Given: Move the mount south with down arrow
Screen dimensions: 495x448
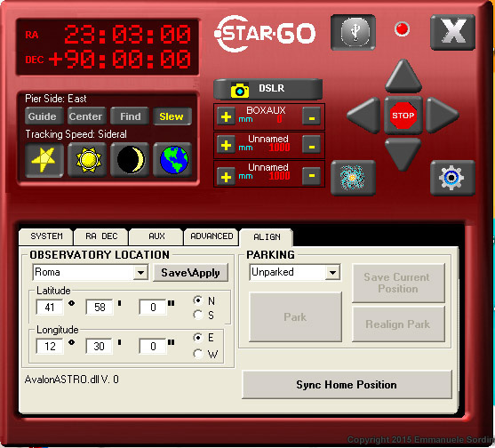Looking at the screenshot, I should (x=403, y=154).
